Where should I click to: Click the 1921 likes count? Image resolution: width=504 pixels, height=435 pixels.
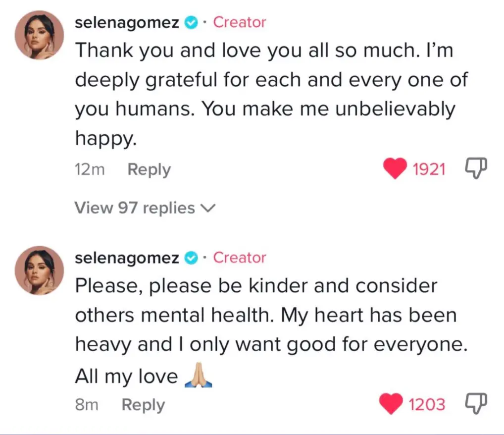pos(429,169)
